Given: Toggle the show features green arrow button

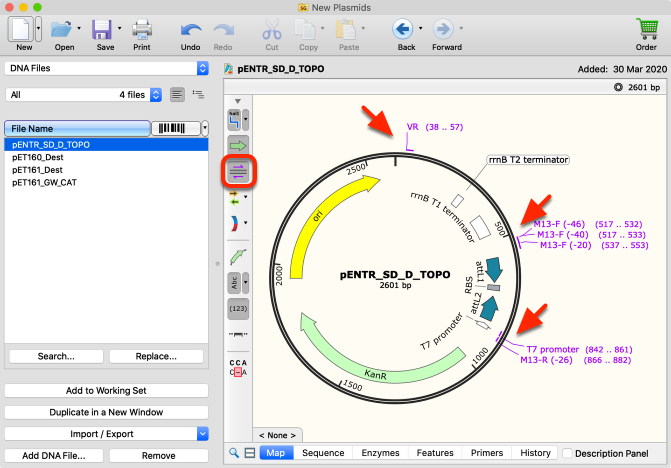Looking at the screenshot, I should tap(238, 145).
